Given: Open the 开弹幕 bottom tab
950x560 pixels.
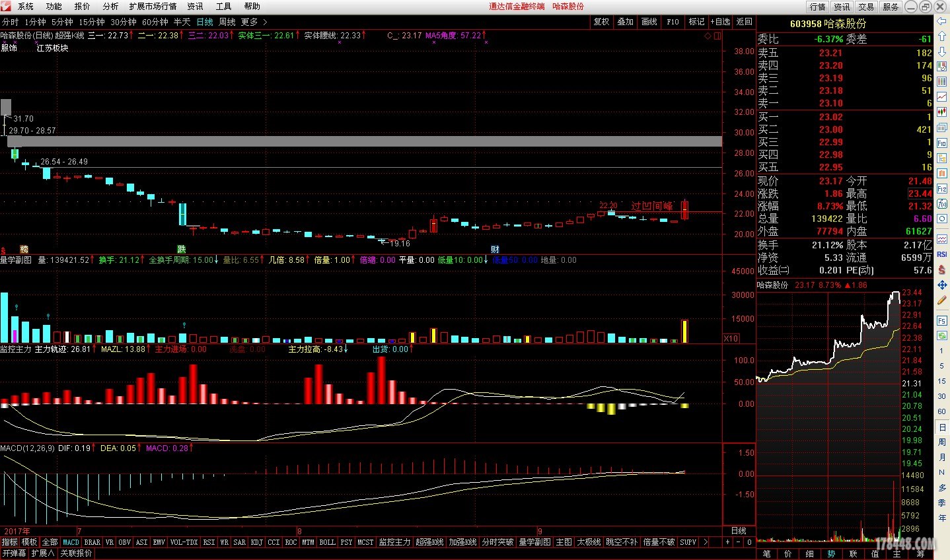Looking at the screenshot, I should tap(14, 553).
